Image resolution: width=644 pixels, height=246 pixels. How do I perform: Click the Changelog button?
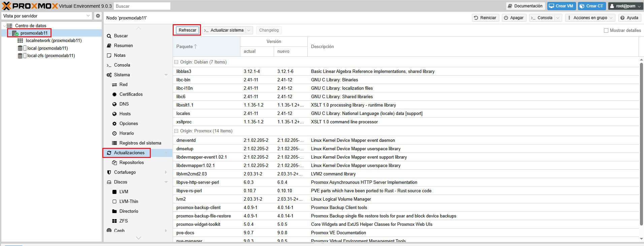[269, 30]
